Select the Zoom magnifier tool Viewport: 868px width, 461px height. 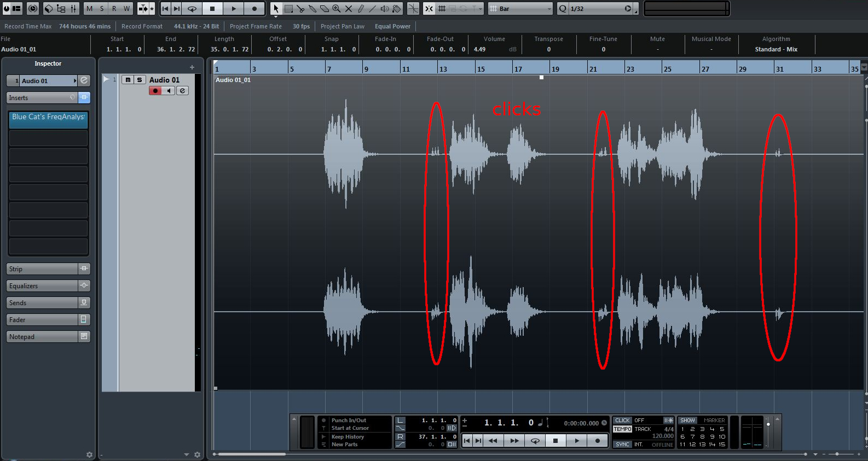pos(337,9)
